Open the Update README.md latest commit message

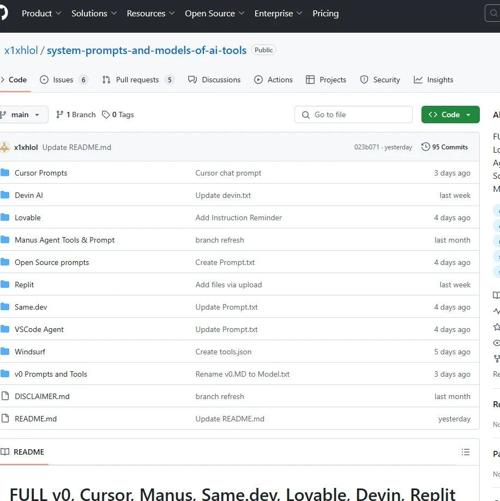point(77,147)
